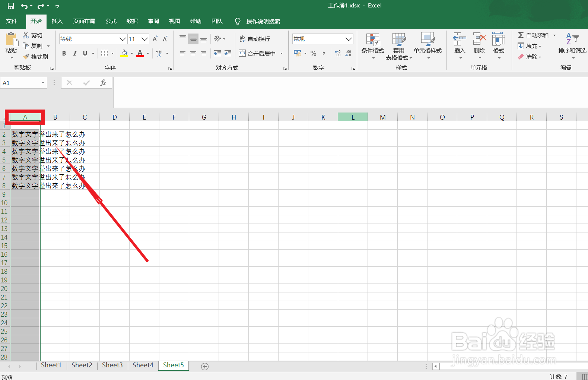Click the Save icon in title bar

point(11,6)
